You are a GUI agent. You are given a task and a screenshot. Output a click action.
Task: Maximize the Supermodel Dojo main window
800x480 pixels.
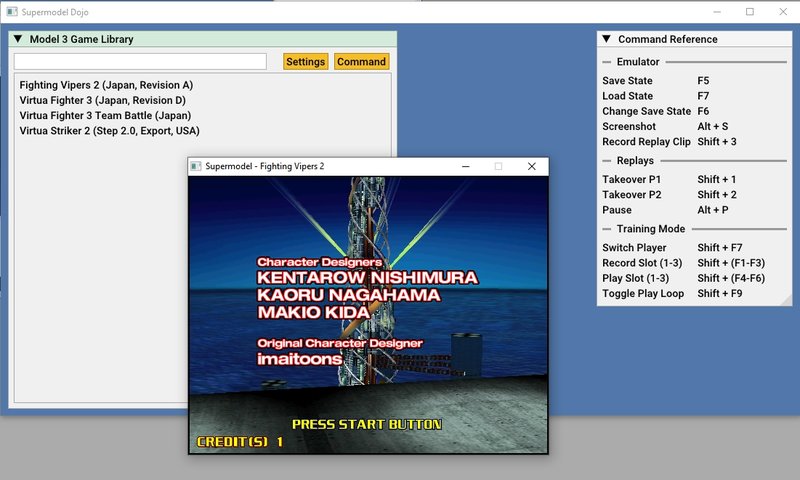[x=749, y=12]
